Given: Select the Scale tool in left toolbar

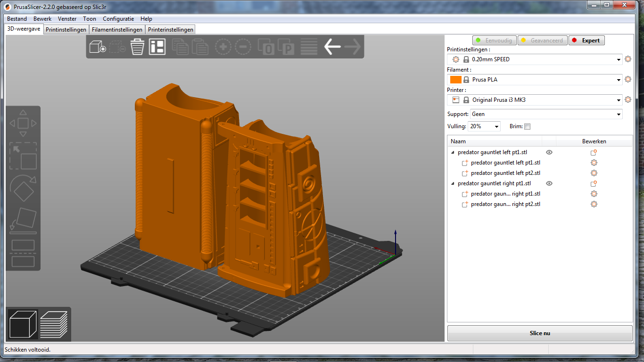Looking at the screenshot, I should (x=23, y=156).
